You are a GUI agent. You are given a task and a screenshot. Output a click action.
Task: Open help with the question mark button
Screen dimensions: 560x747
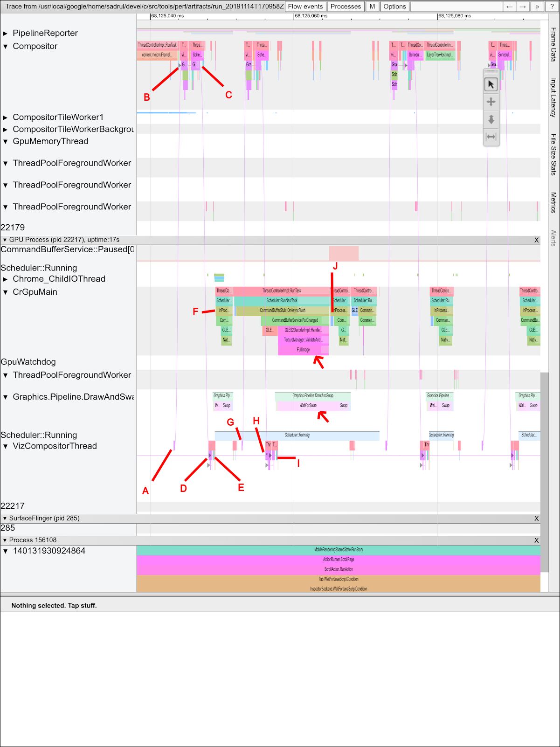tap(552, 7)
